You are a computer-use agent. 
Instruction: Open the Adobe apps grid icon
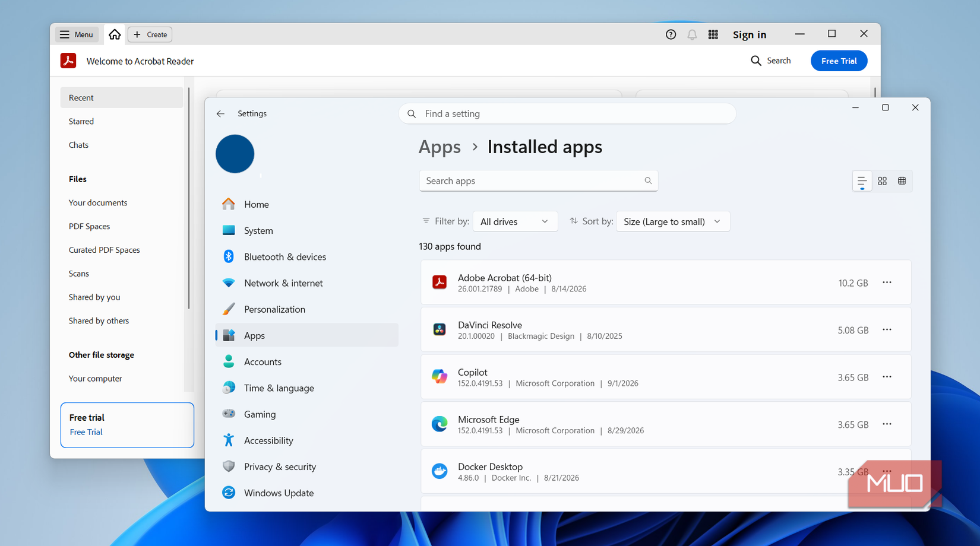[x=713, y=34]
